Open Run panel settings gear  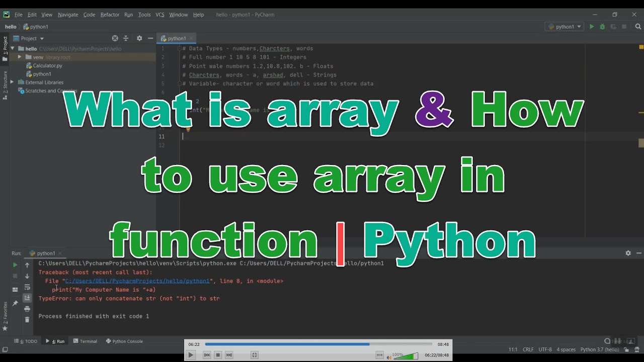tap(628, 253)
